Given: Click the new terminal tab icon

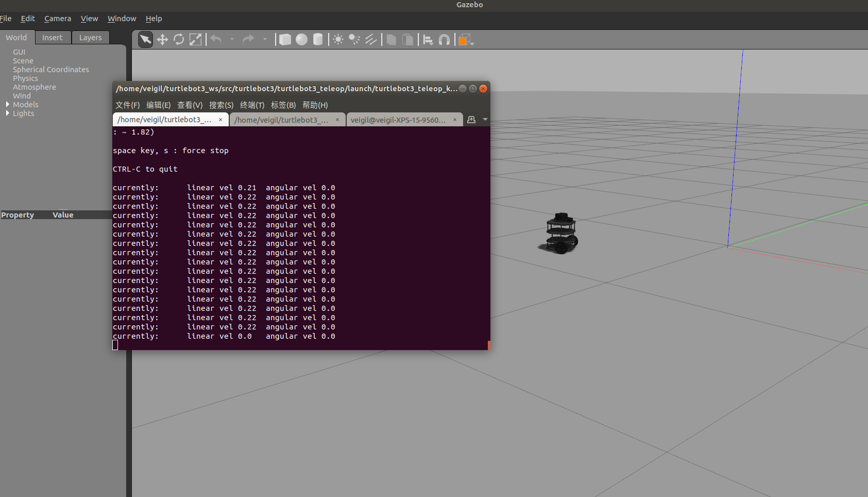Looking at the screenshot, I should 471,120.
